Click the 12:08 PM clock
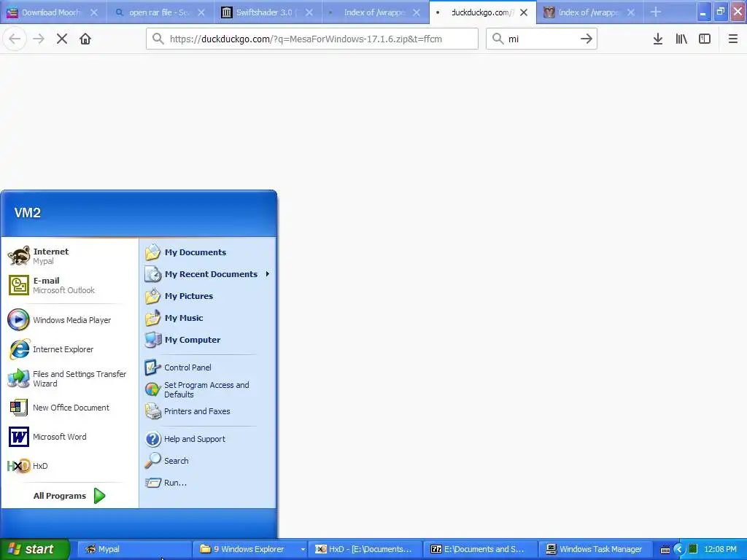The width and height of the screenshot is (747, 560). click(720, 549)
